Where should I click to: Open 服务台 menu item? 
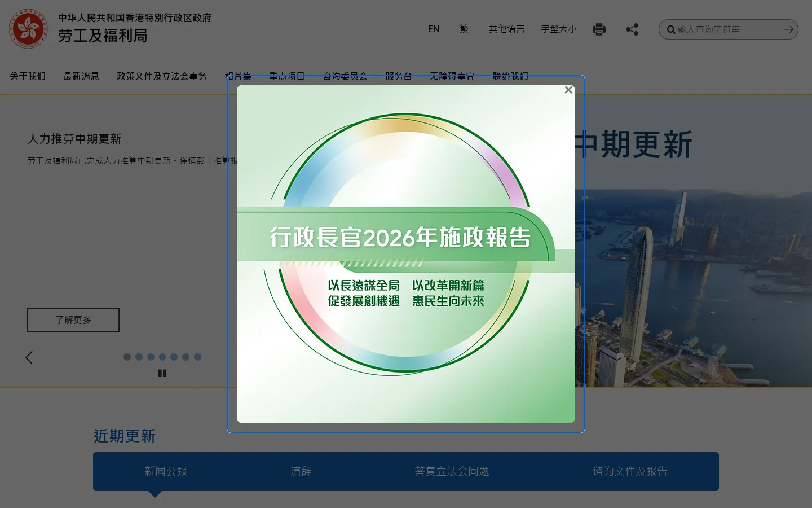pyautogui.click(x=399, y=76)
